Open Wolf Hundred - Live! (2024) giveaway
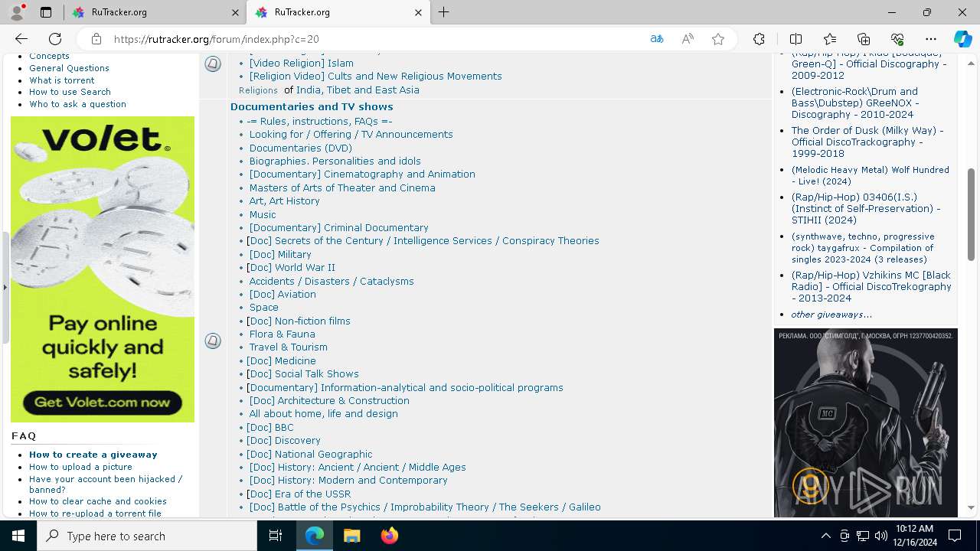Image resolution: width=980 pixels, height=551 pixels. 871,176
